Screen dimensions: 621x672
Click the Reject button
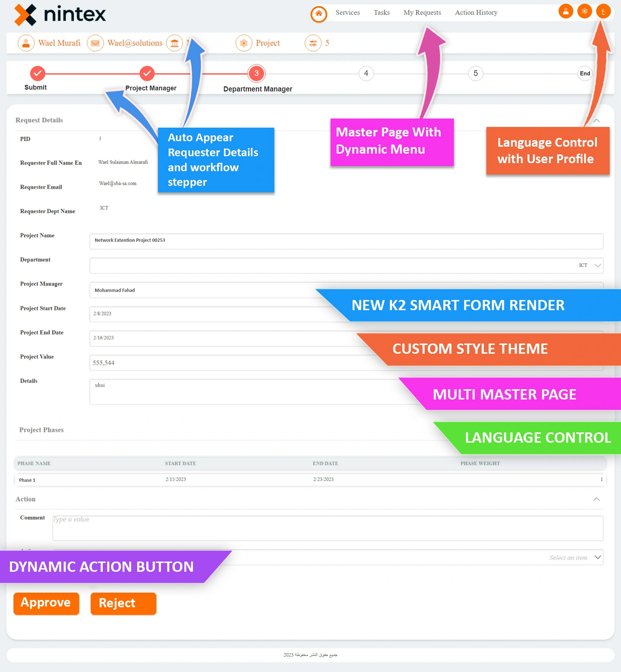[x=123, y=603]
